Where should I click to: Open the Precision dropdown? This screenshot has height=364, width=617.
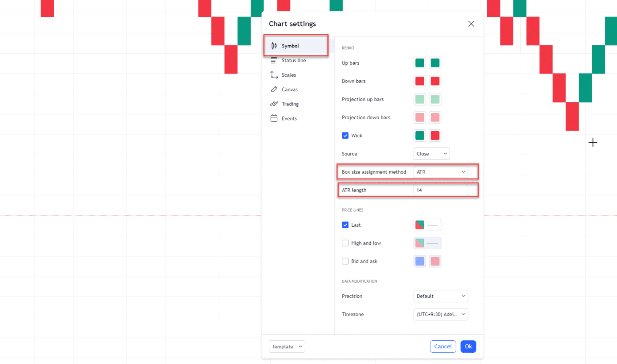tap(441, 296)
